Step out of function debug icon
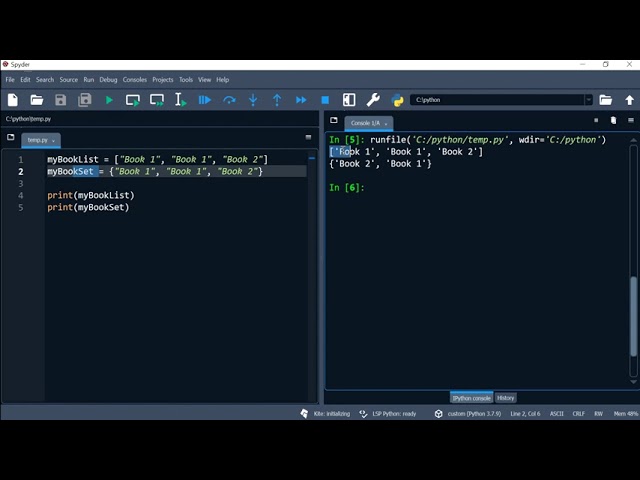Screen dimensions: 640x480 pyautogui.click(x=277, y=100)
